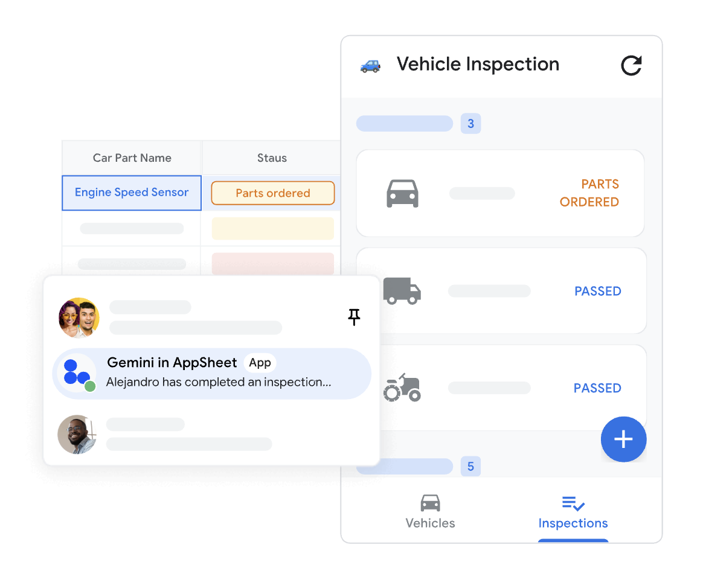
Task: Click the Staus column header
Action: pyautogui.click(x=272, y=158)
